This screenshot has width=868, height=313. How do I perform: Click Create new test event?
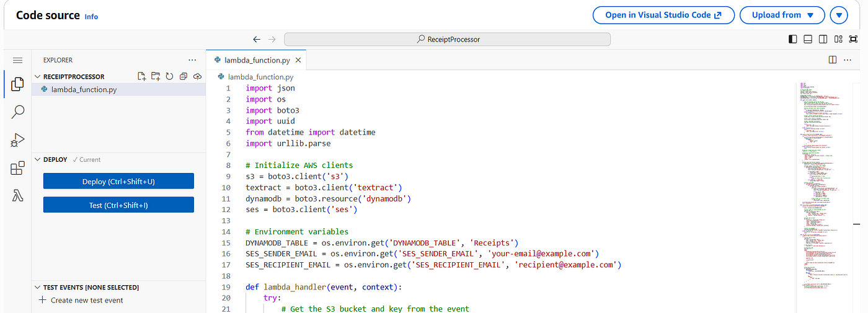click(x=87, y=300)
